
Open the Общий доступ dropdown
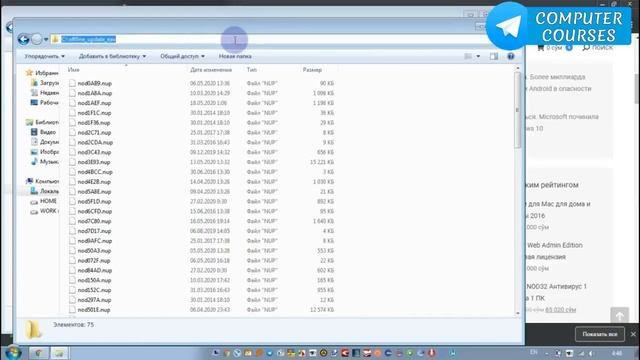tap(182, 56)
